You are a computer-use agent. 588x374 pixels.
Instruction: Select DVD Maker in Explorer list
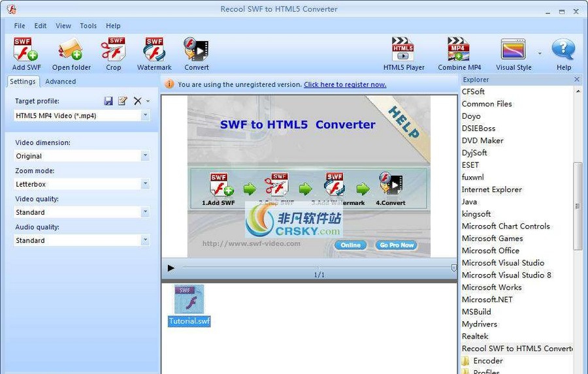[x=482, y=140]
